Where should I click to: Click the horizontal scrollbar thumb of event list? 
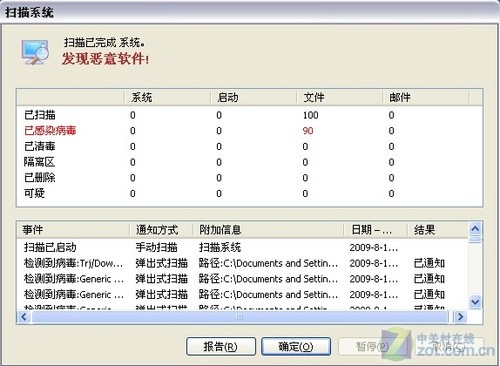240,317
